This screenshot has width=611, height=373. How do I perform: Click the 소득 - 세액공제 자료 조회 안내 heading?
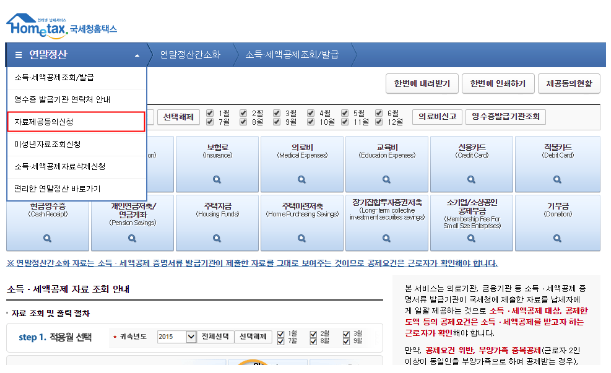pos(68,289)
